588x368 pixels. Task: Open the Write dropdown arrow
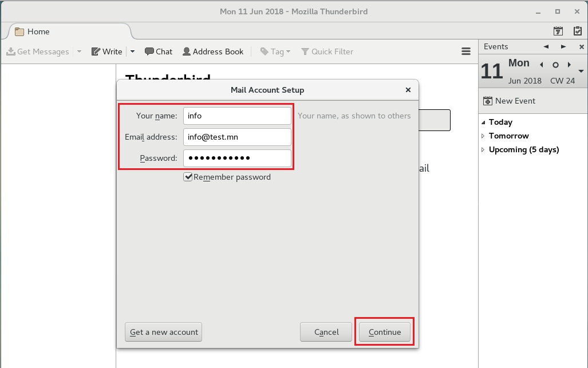pyautogui.click(x=132, y=52)
